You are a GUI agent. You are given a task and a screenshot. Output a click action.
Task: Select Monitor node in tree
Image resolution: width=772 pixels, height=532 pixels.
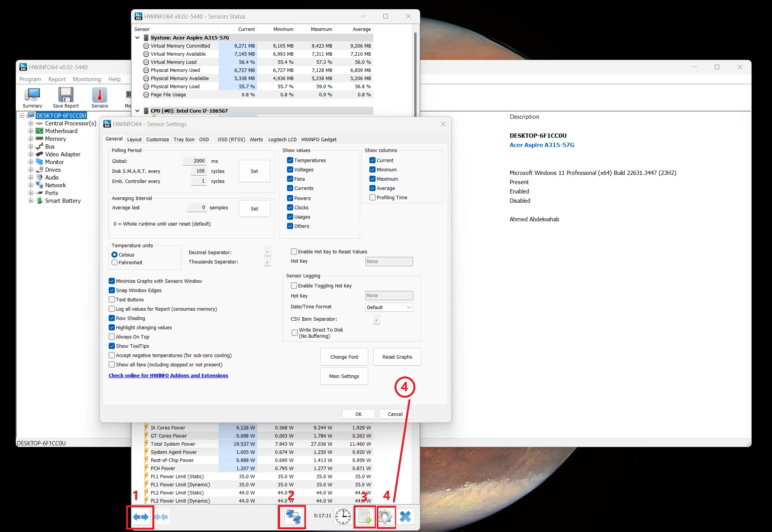[x=55, y=162]
